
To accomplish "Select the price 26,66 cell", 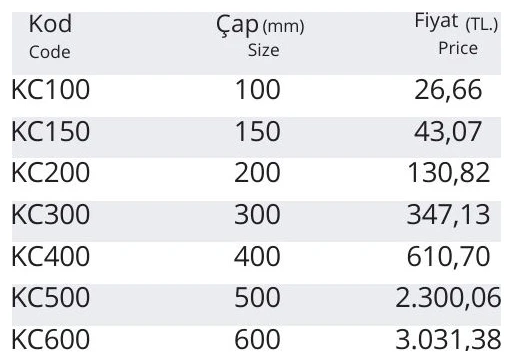I will coord(448,90).
